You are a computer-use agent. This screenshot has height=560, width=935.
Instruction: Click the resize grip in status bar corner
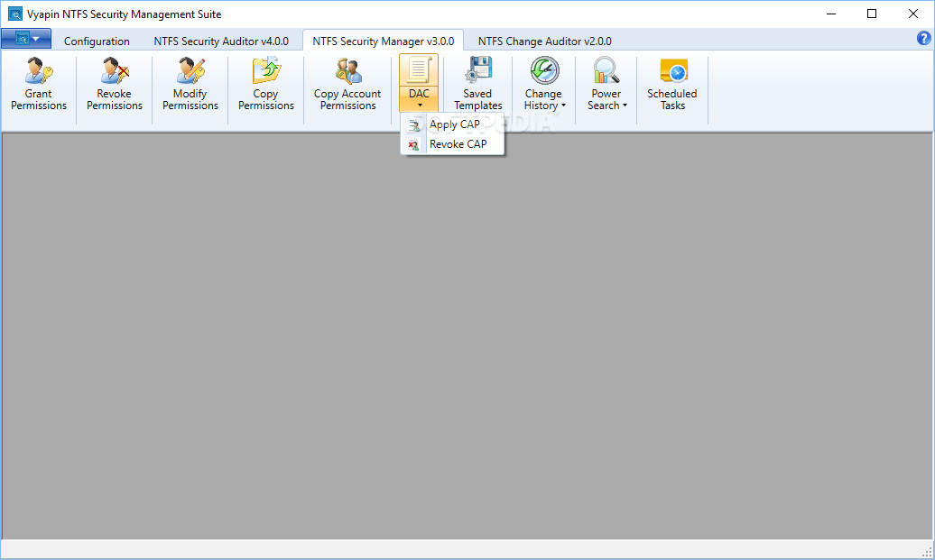click(927, 552)
